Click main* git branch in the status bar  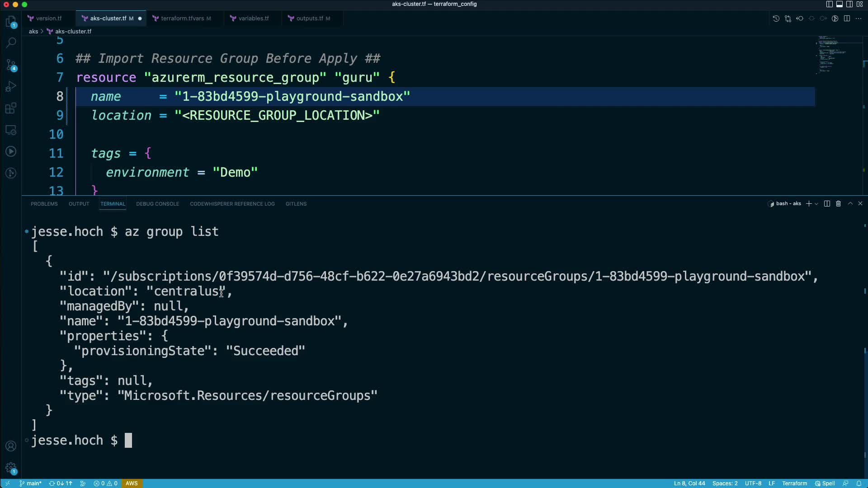click(30, 483)
